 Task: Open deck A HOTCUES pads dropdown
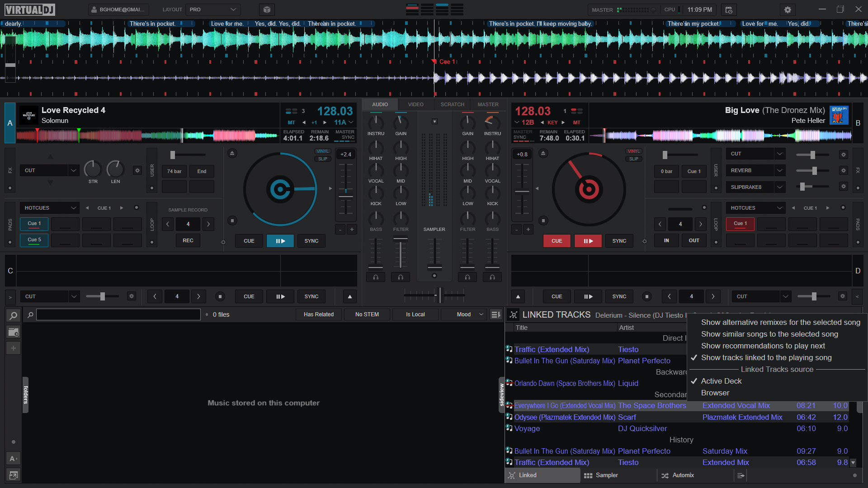point(49,208)
